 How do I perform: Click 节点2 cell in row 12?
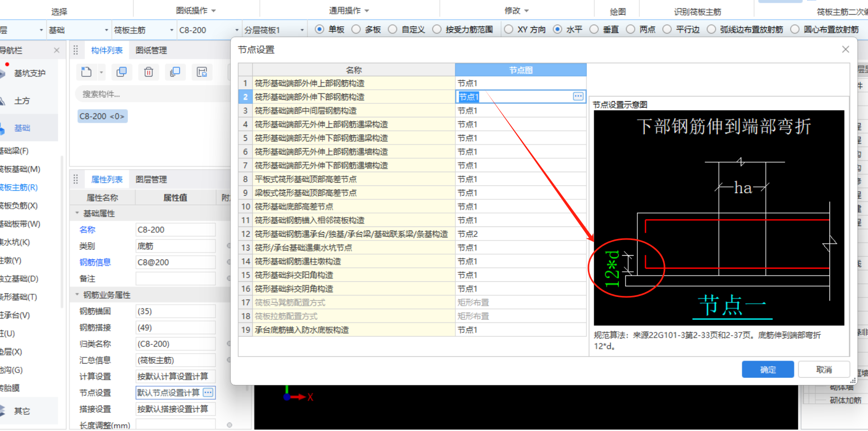coord(521,234)
